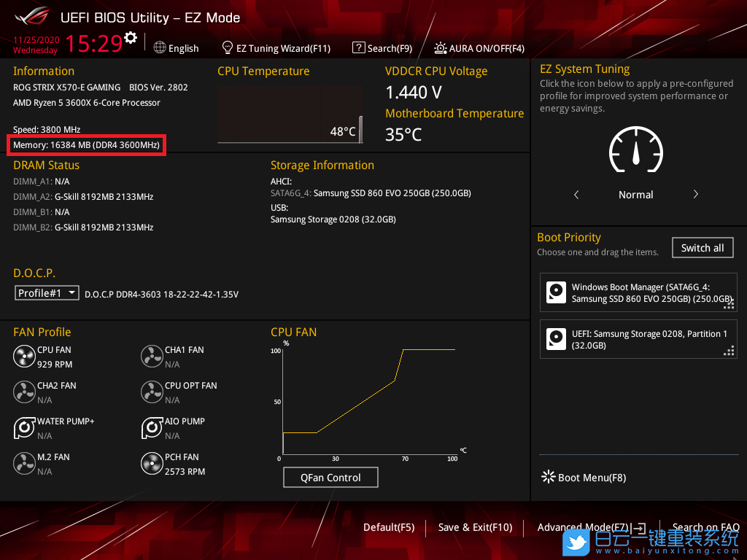Image resolution: width=747 pixels, height=560 pixels.
Task: Select next tuning profile with right arrow
Action: click(695, 195)
